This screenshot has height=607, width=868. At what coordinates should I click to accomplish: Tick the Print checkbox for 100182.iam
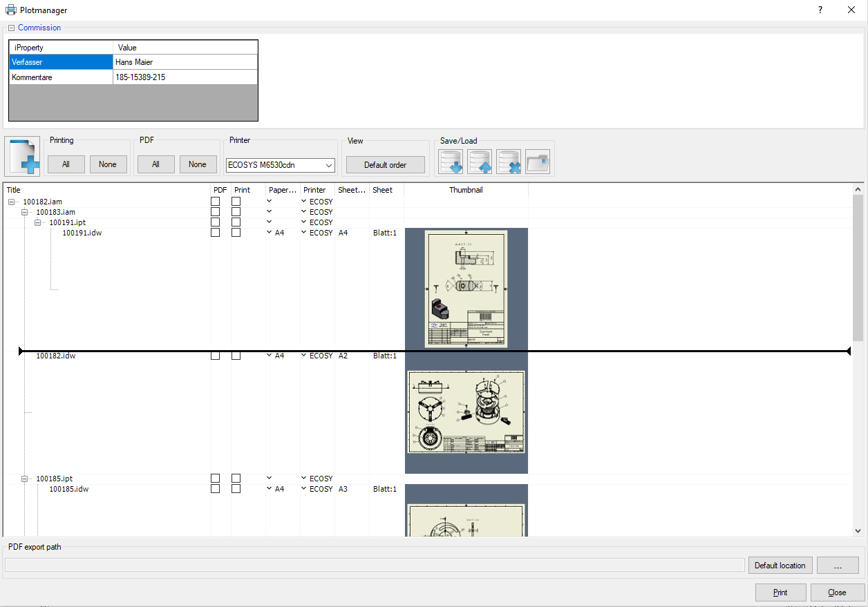236,202
